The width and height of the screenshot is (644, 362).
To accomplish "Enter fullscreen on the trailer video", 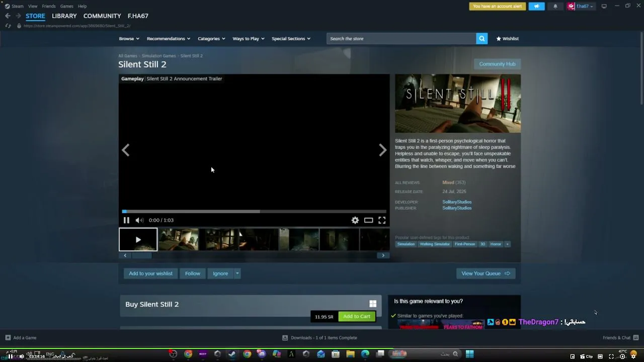I will pyautogui.click(x=382, y=220).
